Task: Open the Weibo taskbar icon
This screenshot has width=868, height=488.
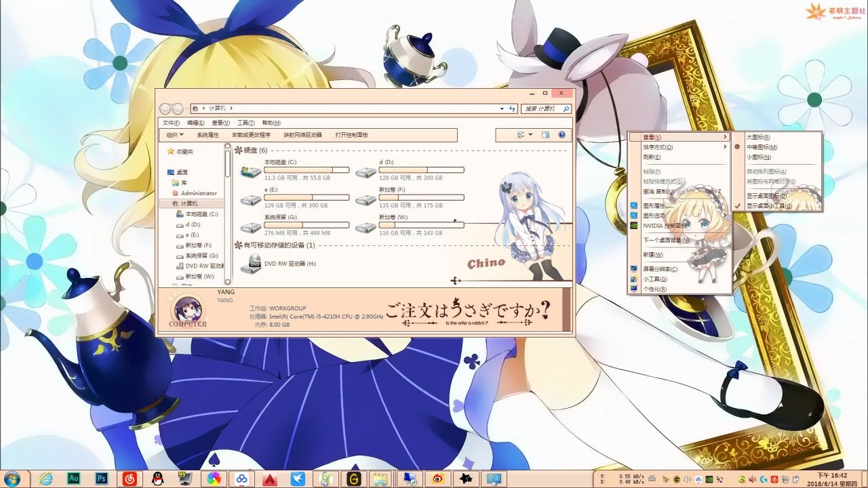Action: coord(439,479)
